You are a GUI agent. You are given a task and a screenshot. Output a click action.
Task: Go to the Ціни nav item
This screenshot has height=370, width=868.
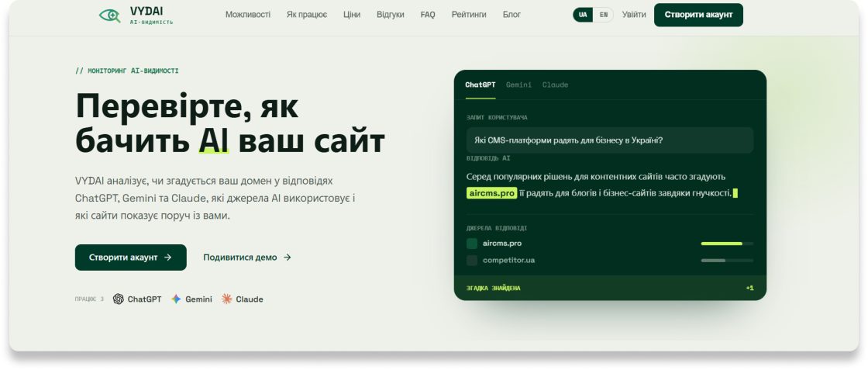point(352,15)
